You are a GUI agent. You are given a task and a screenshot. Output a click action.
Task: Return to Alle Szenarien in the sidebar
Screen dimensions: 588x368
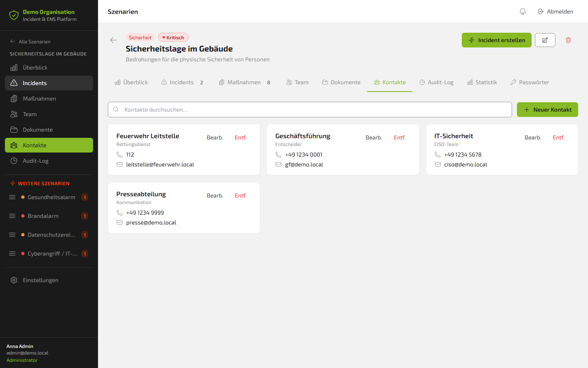(30, 41)
